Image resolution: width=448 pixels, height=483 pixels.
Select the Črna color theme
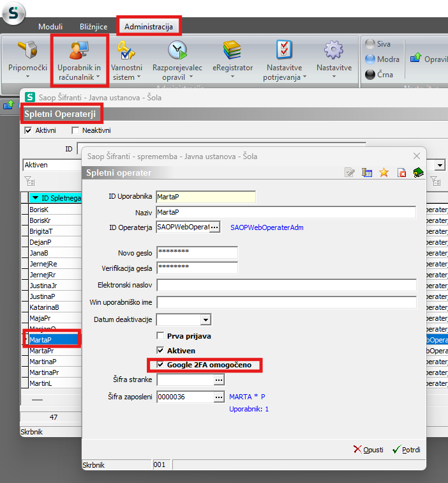coord(379,75)
